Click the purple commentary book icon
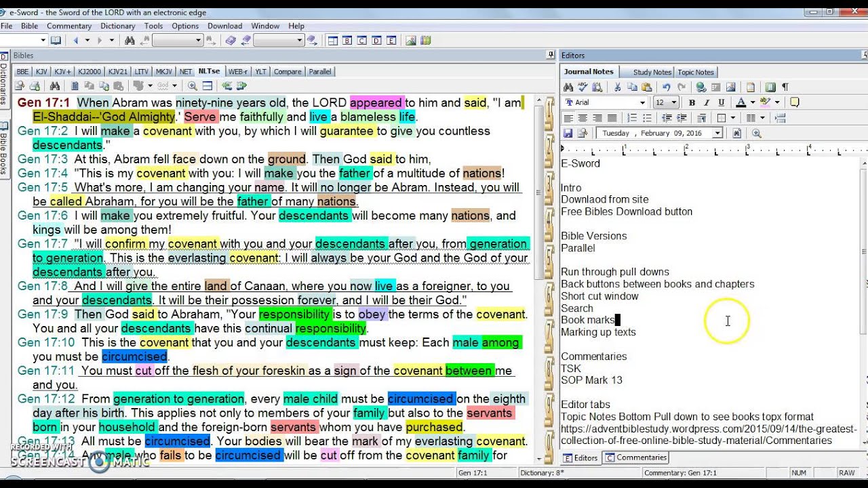Viewport: 868px width, 488px height. (x=231, y=41)
